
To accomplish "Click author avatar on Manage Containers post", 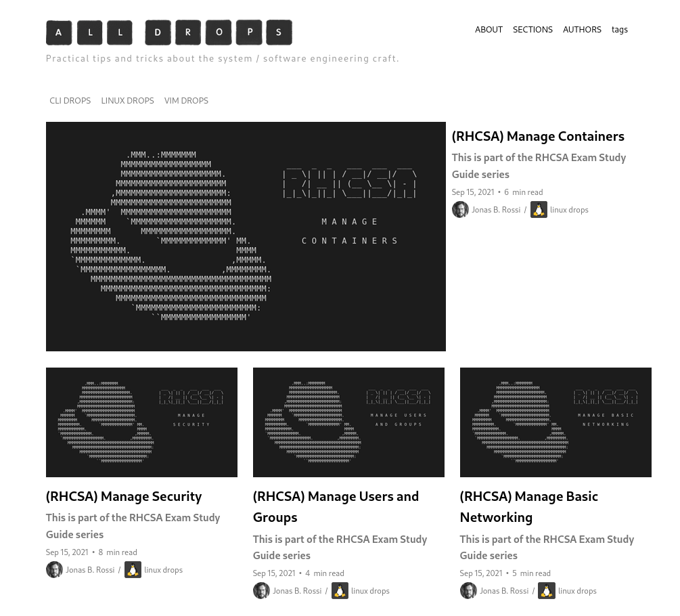I will click(460, 210).
